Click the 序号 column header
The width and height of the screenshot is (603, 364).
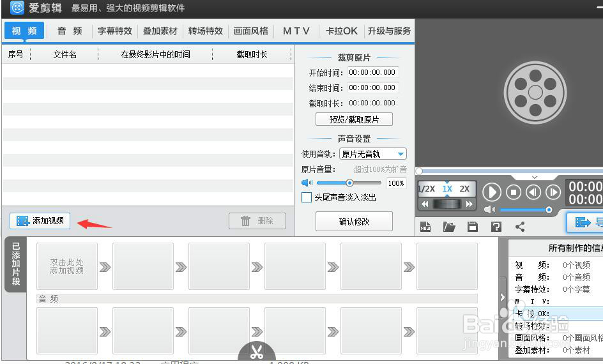16,54
